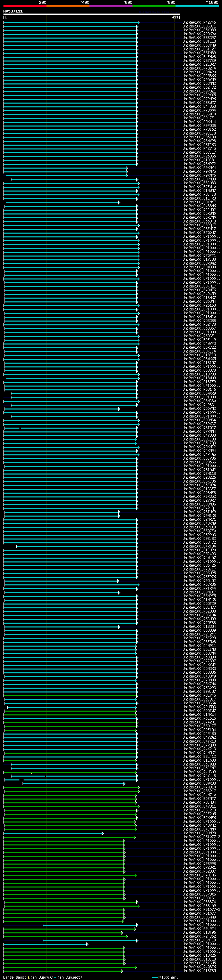This screenshot has width=222, height=980.
Task: Click the green ~80% identity legend bar
Action: 154,6
